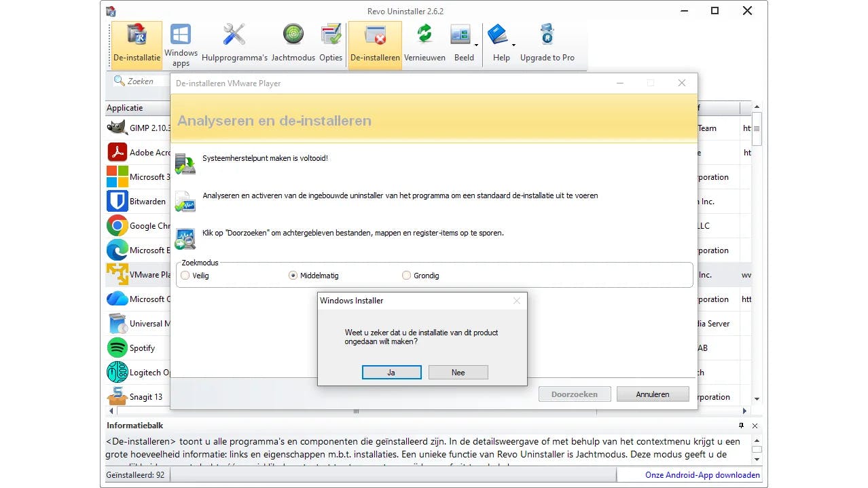Click the search magnifier icon
The image size is (868, 488).
point(119,81)
